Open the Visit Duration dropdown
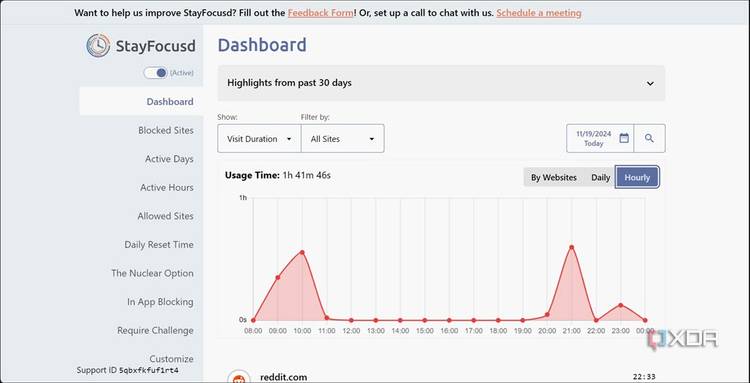Image resolution: width=750 pixels, height=383 pixels. pos(259,139)
